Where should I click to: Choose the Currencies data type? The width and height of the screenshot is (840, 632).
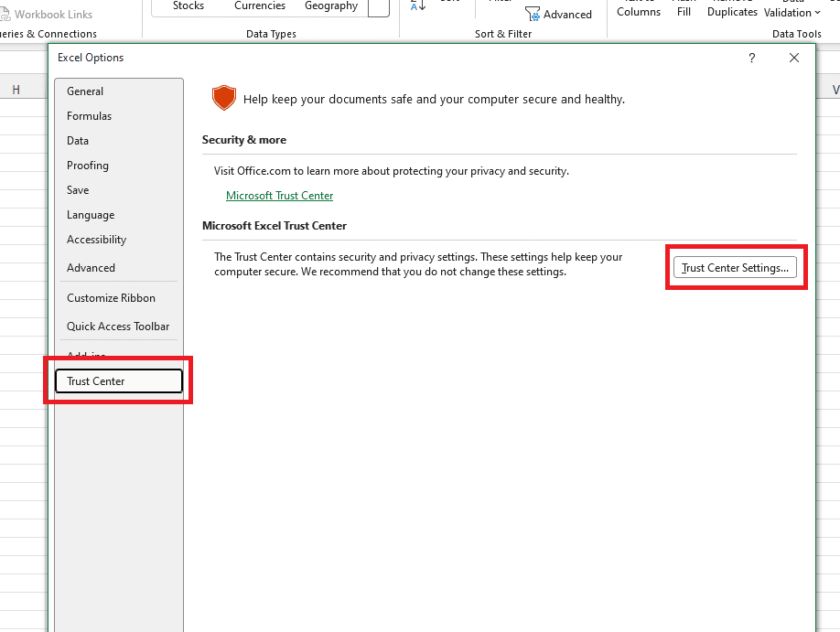click(260, 5)
